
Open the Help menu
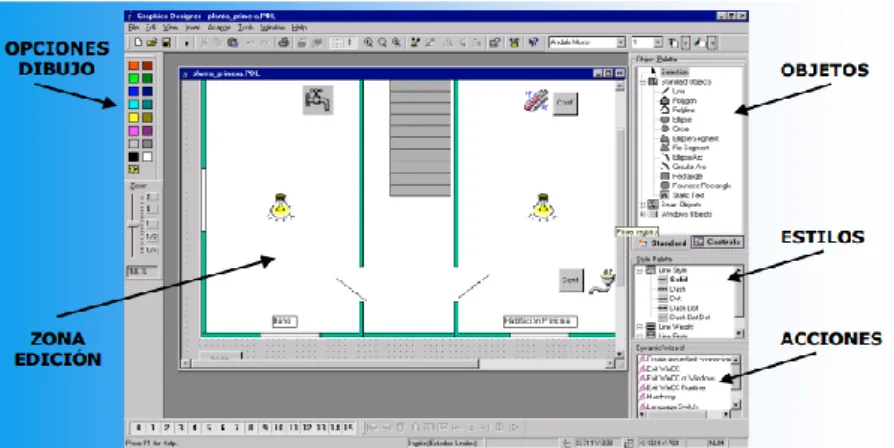299,27
